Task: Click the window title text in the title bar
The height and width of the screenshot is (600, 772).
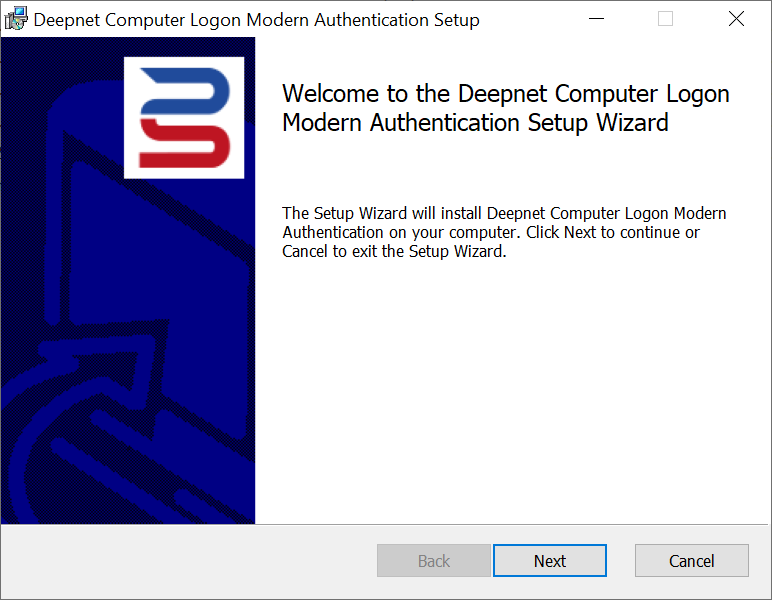Action: [256, 20]
